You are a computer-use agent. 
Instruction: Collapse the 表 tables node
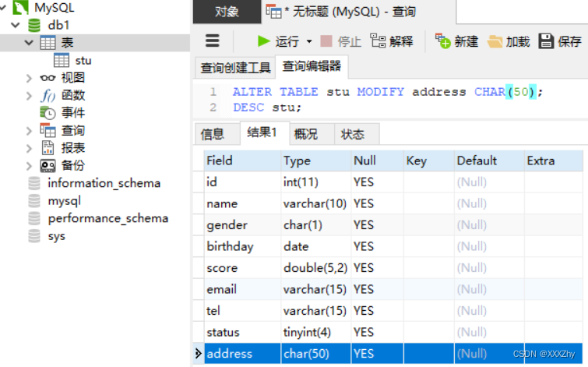click(x=29, y=42)
